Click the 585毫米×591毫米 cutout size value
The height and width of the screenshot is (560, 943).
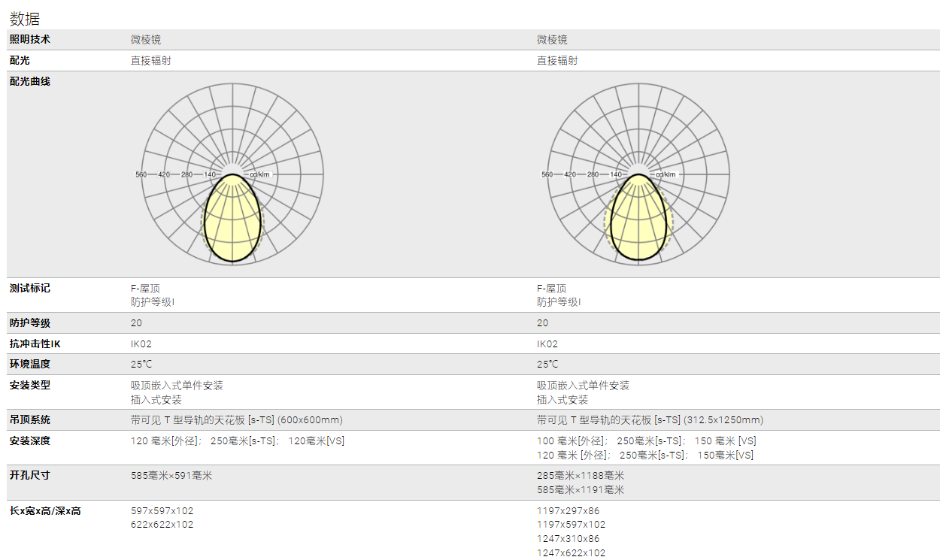[x=171, y=476]
